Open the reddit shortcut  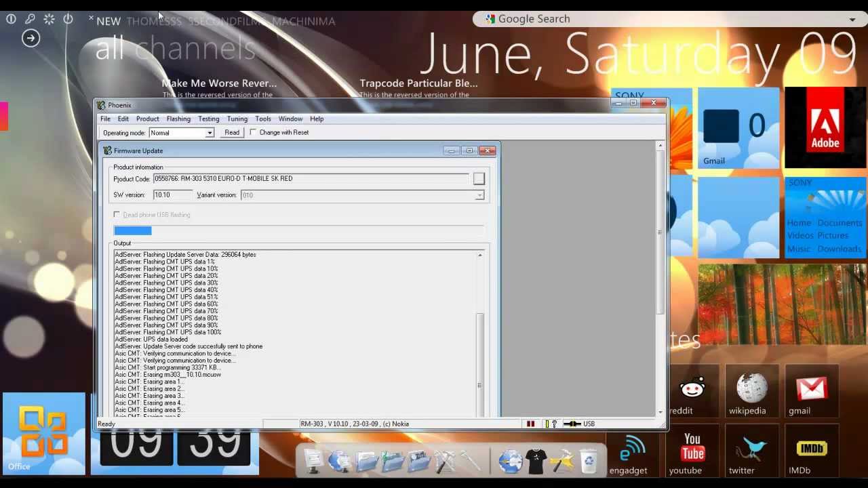692,392
